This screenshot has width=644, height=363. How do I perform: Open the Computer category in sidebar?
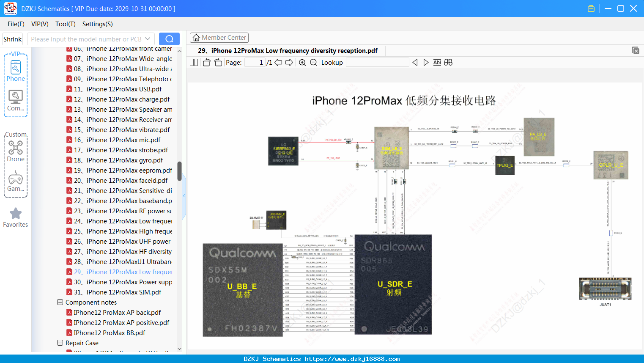tap(16, 100)
